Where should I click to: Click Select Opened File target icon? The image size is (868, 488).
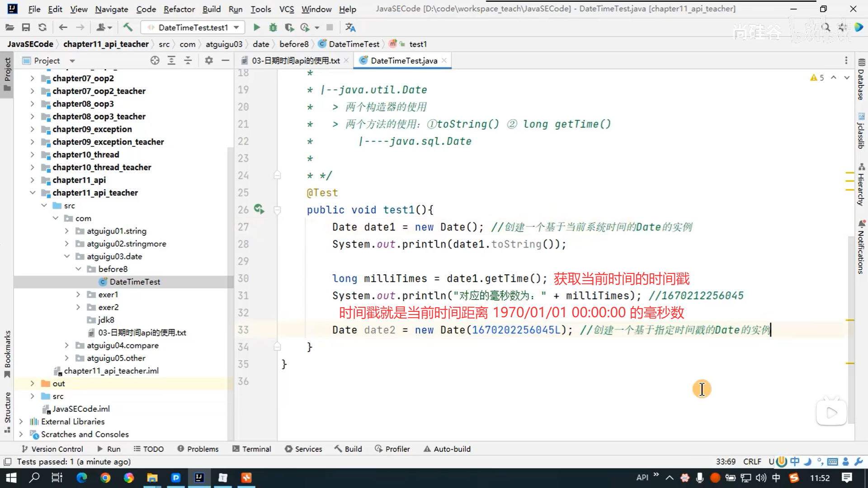pyautogui.click(x=155, y=61)
